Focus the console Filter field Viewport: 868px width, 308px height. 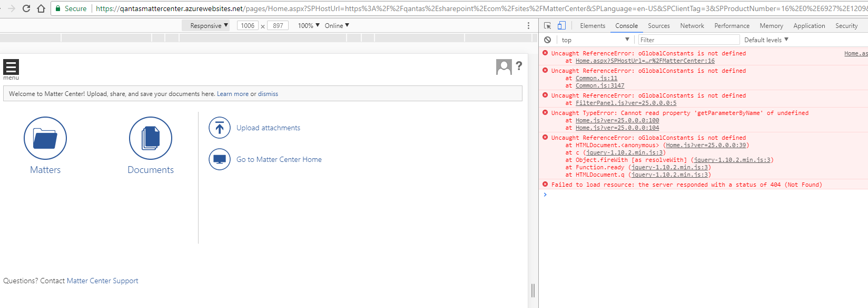(689, 40)
